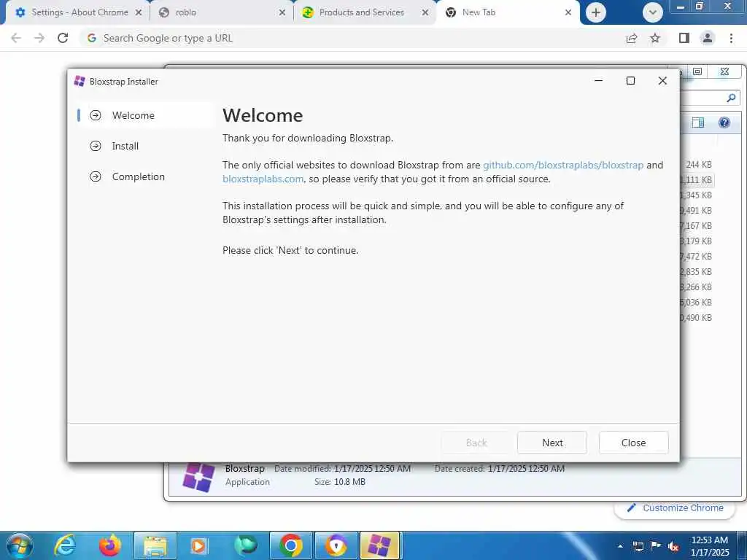Reload the page in Chrome
The height and width of the screenshot is (560, 747).
click(63, 38)
